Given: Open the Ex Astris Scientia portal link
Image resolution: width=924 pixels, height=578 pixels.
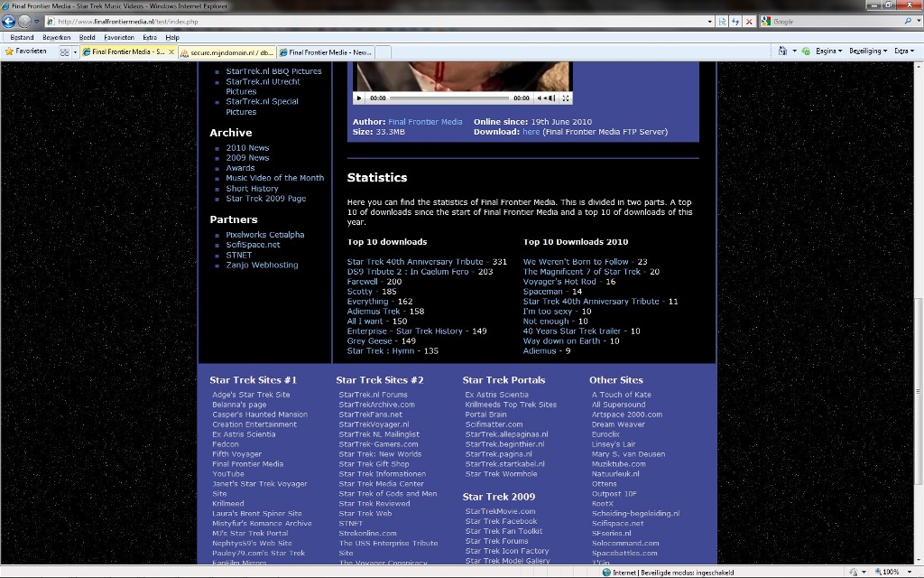Looking at the screenshot, I should pyautogui.click(x=497, y=395).
